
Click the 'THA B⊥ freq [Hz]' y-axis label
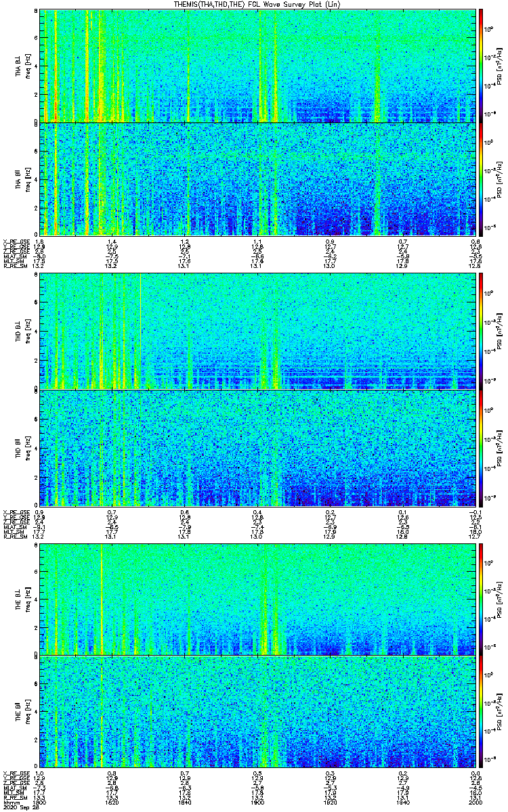tap(22, 66)
